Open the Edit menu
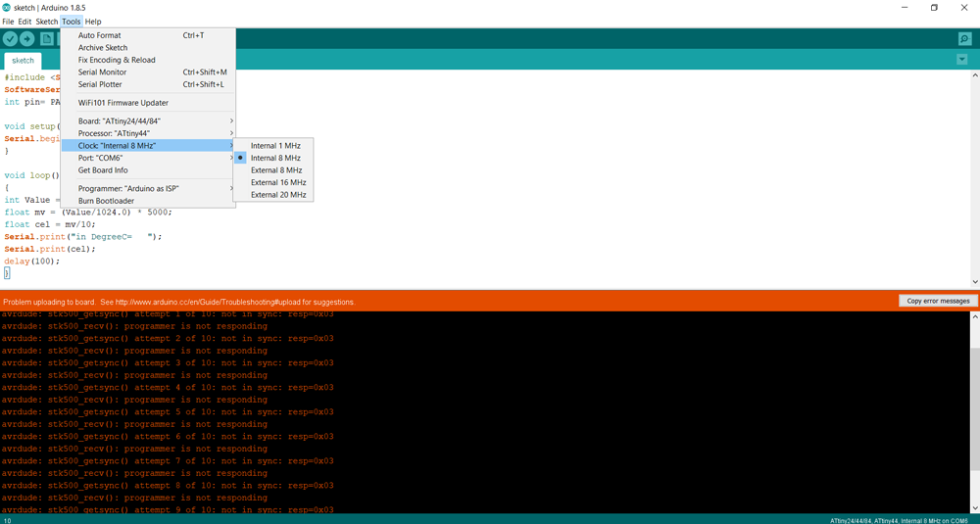The height and width of the screenshot is (524, 980). tap(24, 22)
